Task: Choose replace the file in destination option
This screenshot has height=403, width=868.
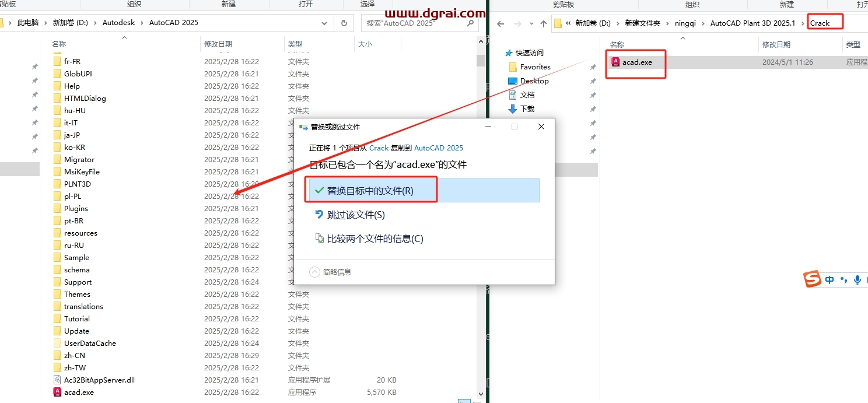Action: (x=423, y=190)
